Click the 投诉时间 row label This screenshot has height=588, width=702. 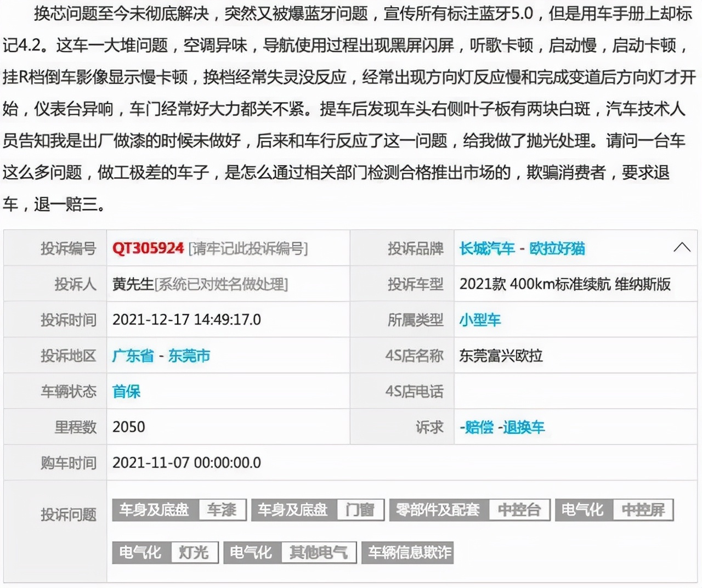pos(68,320)
